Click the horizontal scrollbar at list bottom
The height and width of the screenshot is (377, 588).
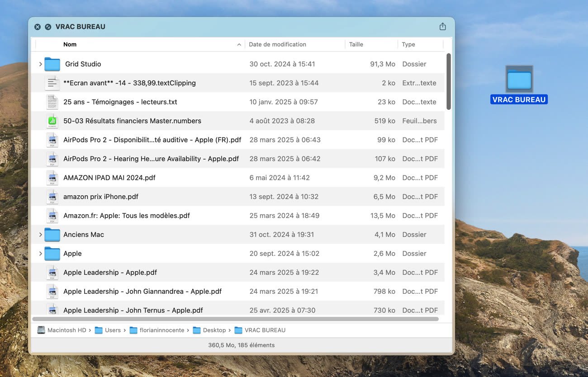236,319
